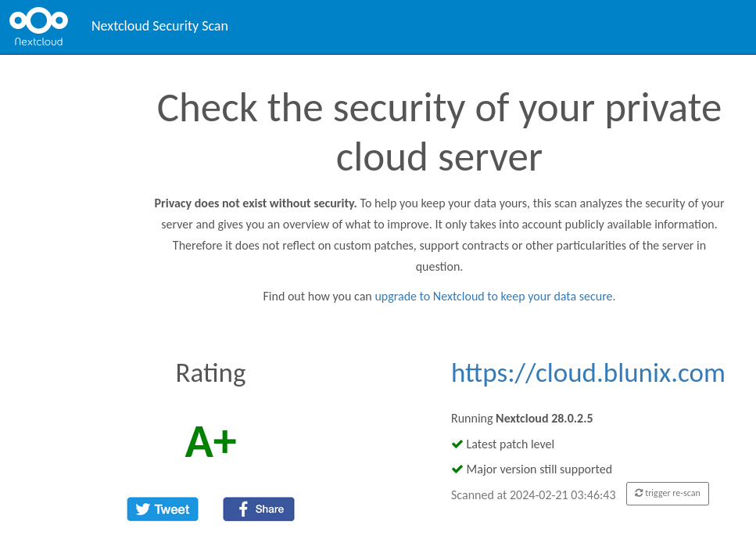
Task: Select the green A+ rating symbol
Action: click(x=210, y=441)
